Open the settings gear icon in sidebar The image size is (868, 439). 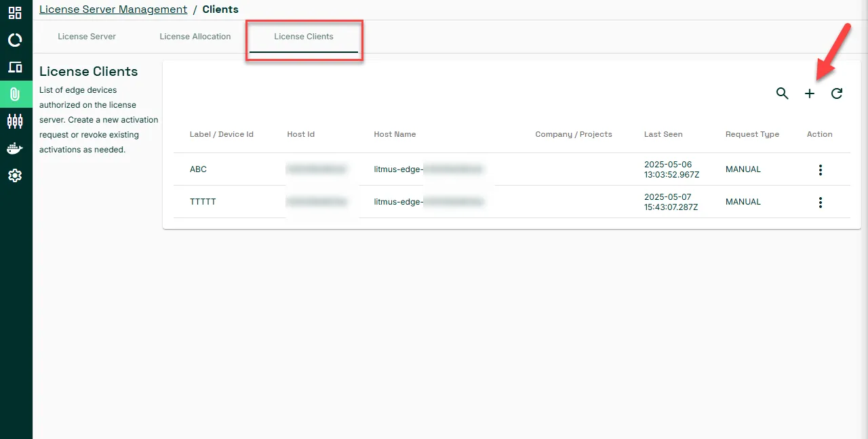[15, 175]
